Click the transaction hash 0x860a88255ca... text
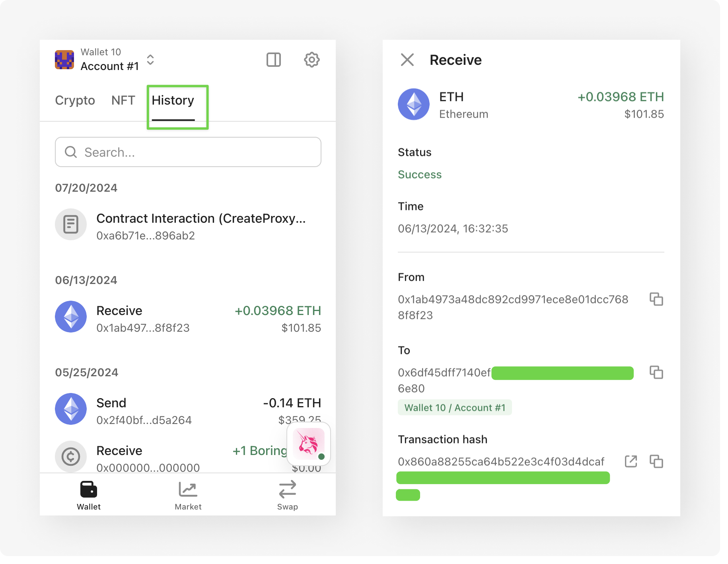This screenshot has height=564, width=728. click(501, 461)
